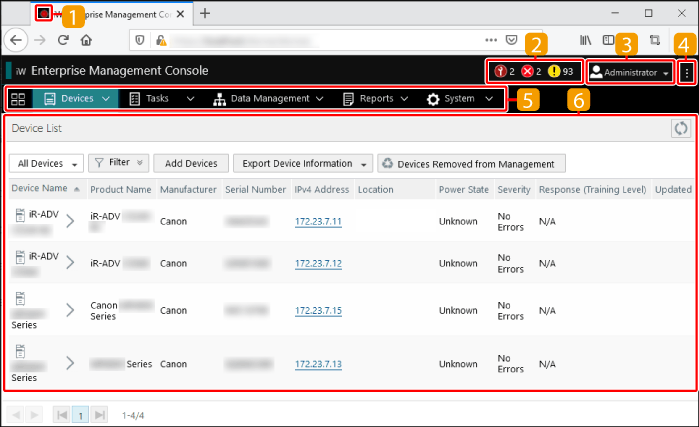Click the dashboard grid icon in navigation bar
Screen dimensions: 699x427
(x=18, y=99)
